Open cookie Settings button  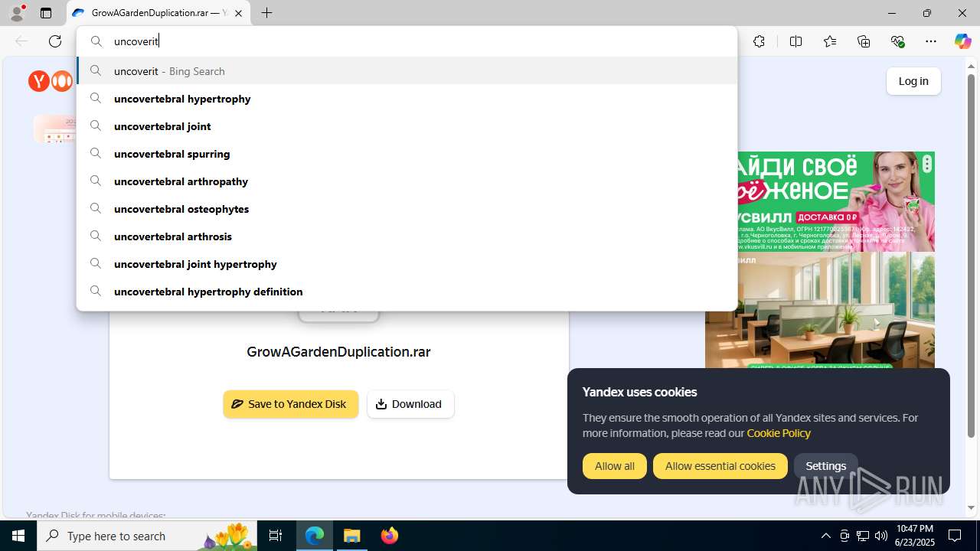825,466
